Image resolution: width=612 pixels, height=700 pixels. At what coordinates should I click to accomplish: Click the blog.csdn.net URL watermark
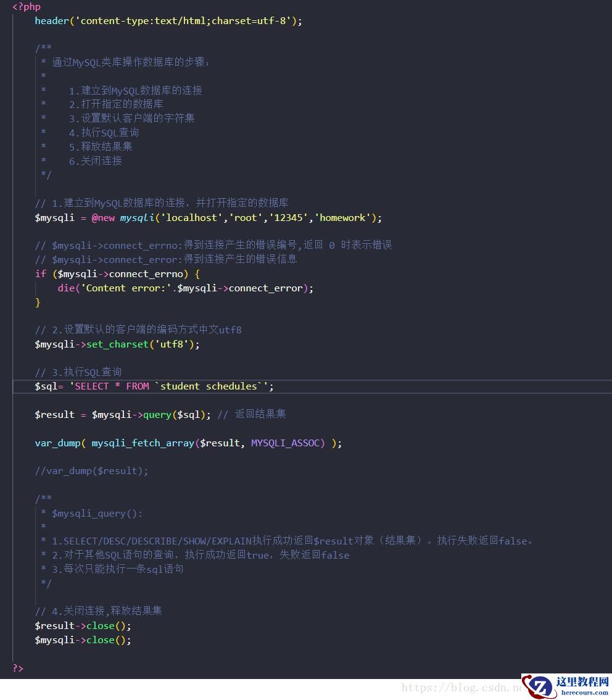(x=463, y=687)
